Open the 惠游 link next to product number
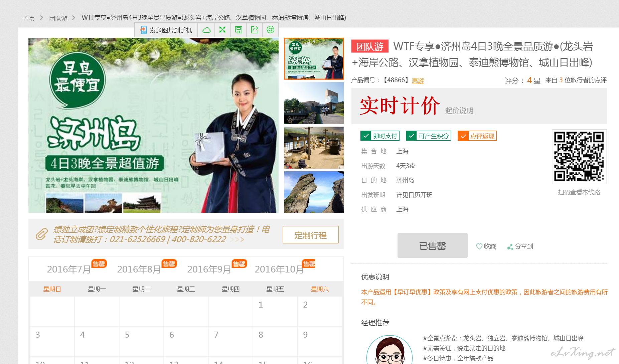Viewport: 619px width, 364px height. 418,81
